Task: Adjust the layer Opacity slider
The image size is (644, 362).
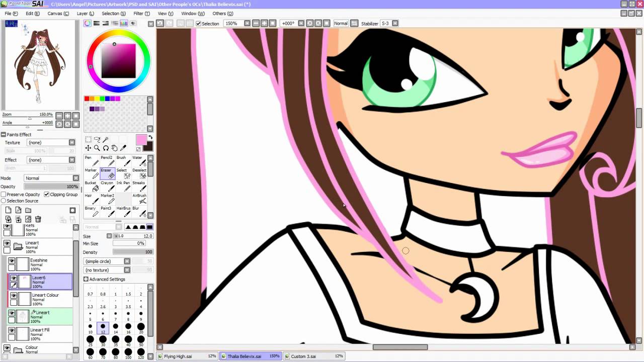Action: click(x=52, y=187)
